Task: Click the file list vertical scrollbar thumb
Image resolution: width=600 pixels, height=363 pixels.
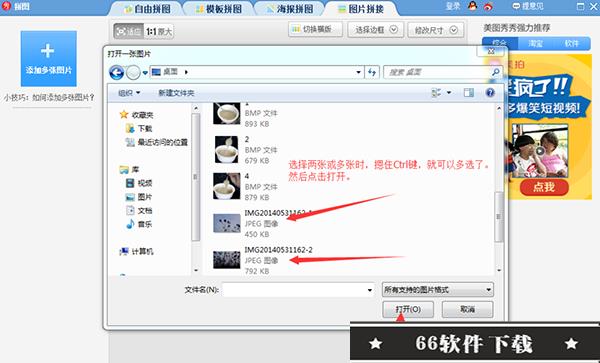Action: point(499,216)
